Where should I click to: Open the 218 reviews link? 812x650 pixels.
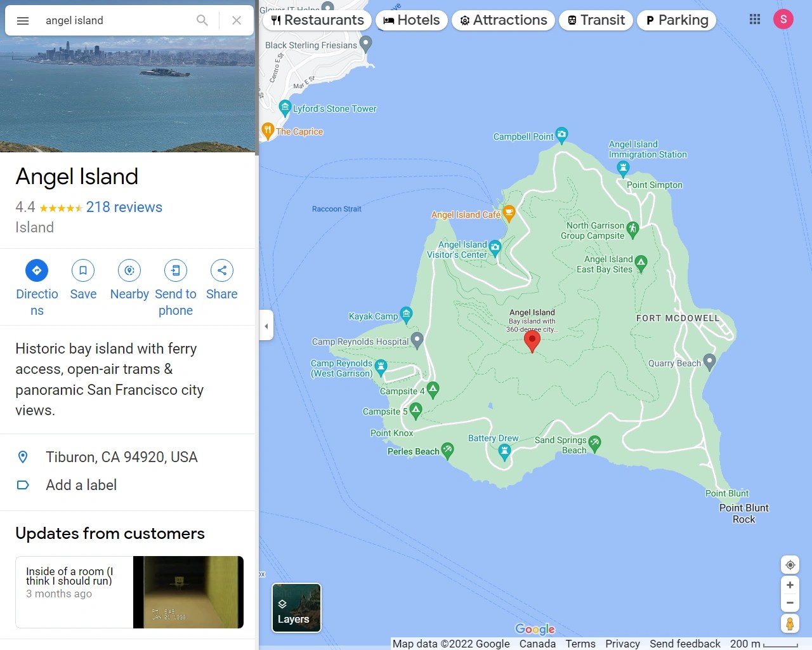(124, 207)
